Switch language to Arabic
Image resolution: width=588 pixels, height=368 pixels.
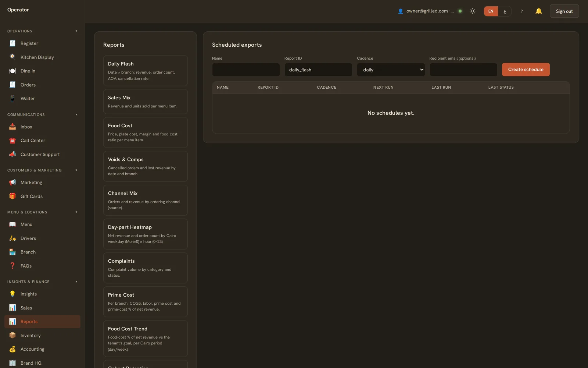pyautogui.click(x=505, y=11)
